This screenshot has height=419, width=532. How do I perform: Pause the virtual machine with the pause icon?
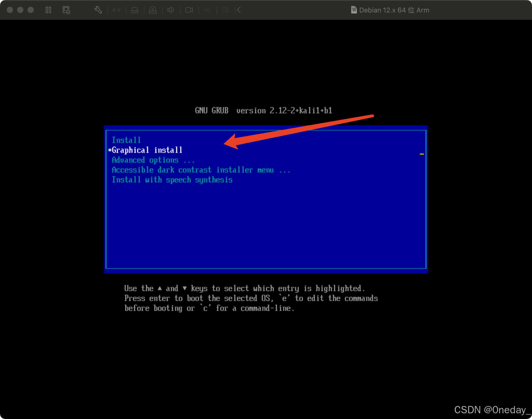point(48,10)
